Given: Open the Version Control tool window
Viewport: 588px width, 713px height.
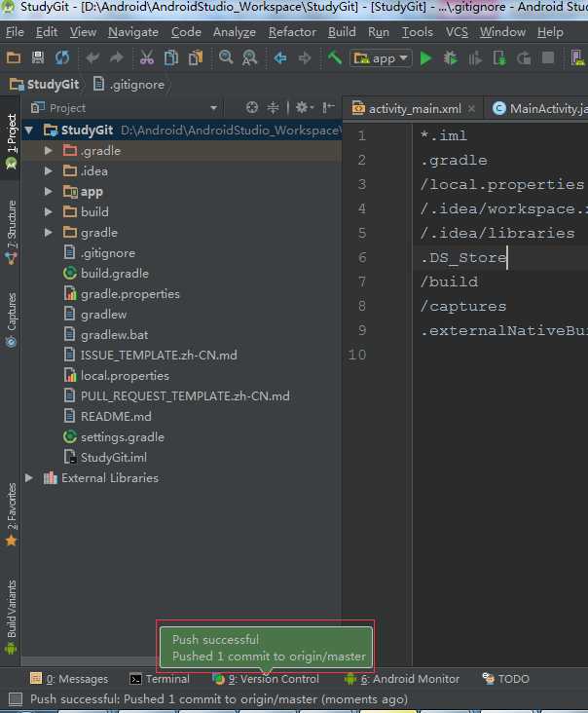Looking at the screenshot, I should click(267, 679).
